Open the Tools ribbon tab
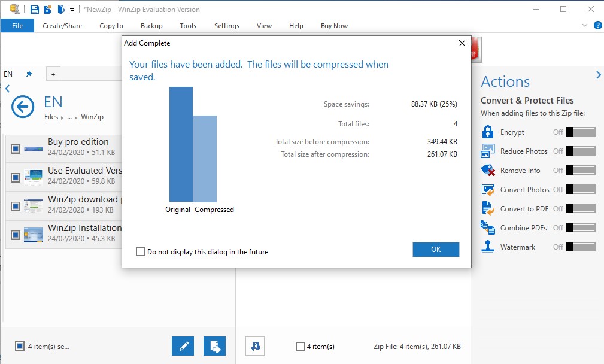The width and height of the screenshot is (604, 364). pyautogui.click(x=188, y=26)
